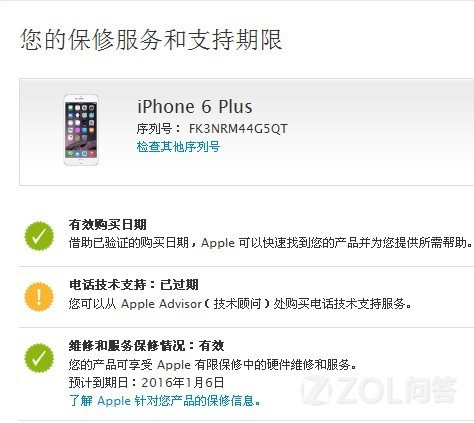
Task: Click green checkmark beside 有效购买日期
Action: [39, 236]
